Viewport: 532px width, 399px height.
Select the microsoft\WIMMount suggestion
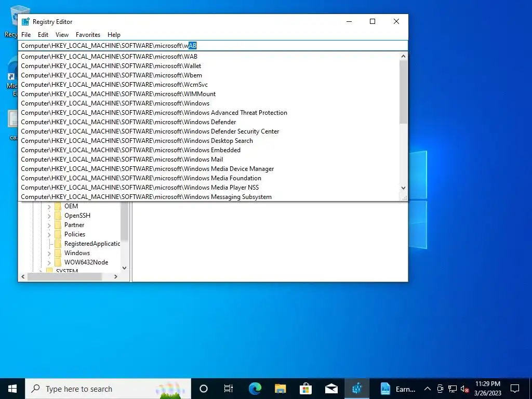[x=209, y=94]
